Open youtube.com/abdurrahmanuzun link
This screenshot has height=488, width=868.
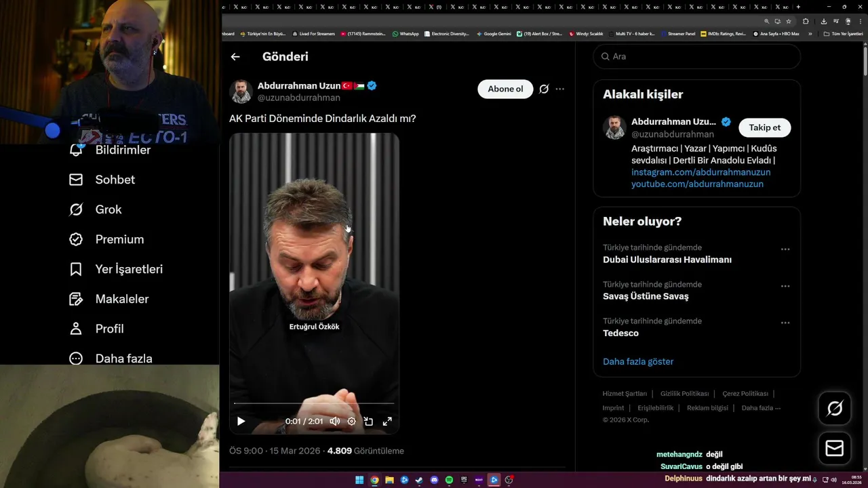pyautogui.click(x=697, y=184)
